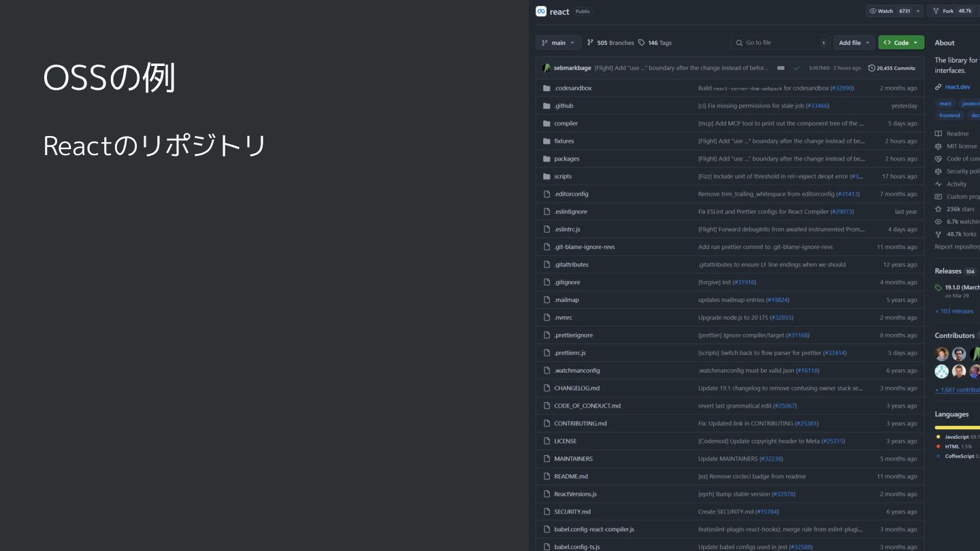Click the .codesandbox folder icon
Image resolution: width=980 pixels, height=551 pixels.
point(546,88)
